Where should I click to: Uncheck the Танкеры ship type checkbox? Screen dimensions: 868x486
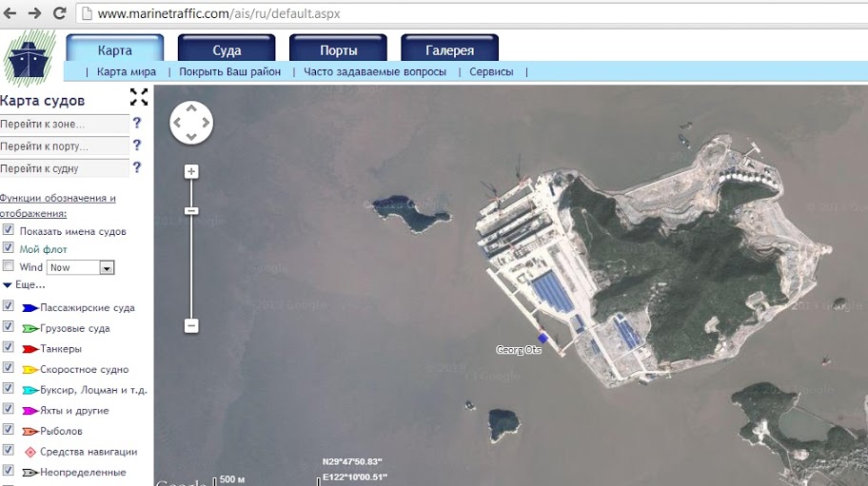pyautogui.click(x=9, y=349)
